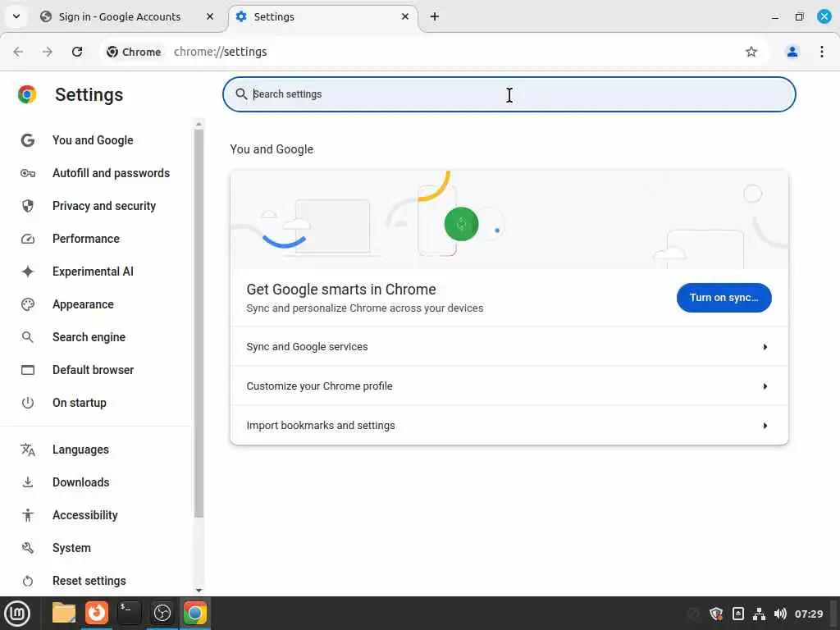Viewport: 840px width, 630px height.
Task: Click the clock showing 07:29
Action: click(809, 614)
